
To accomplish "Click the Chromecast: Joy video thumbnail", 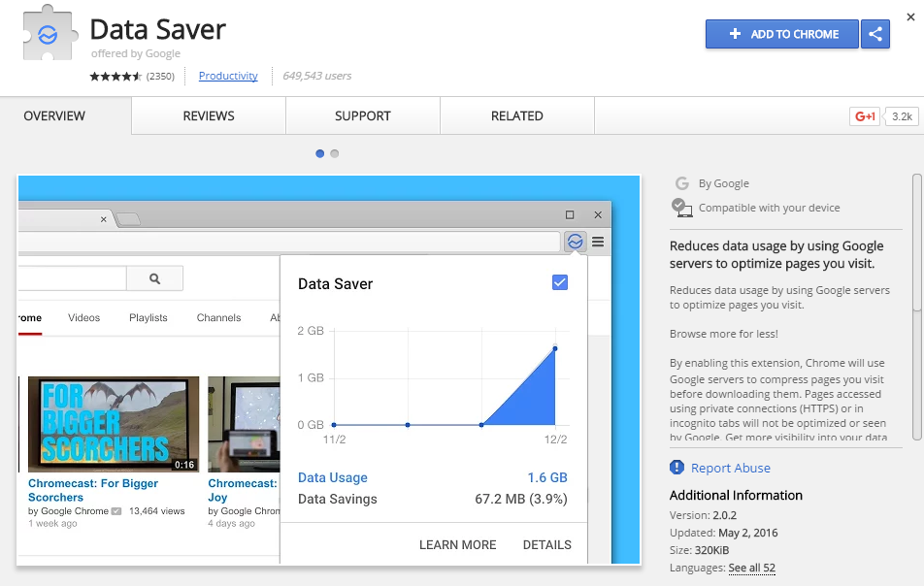I will click(244, 424).
